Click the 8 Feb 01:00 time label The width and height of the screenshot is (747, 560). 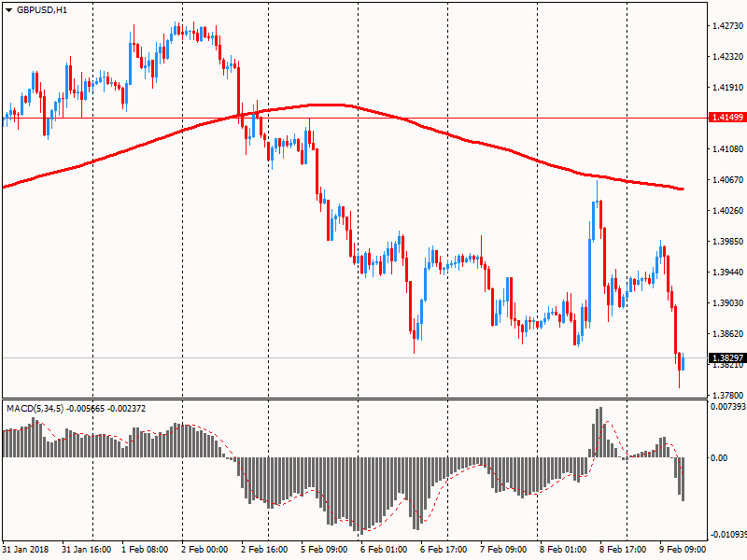pos(563,550)
